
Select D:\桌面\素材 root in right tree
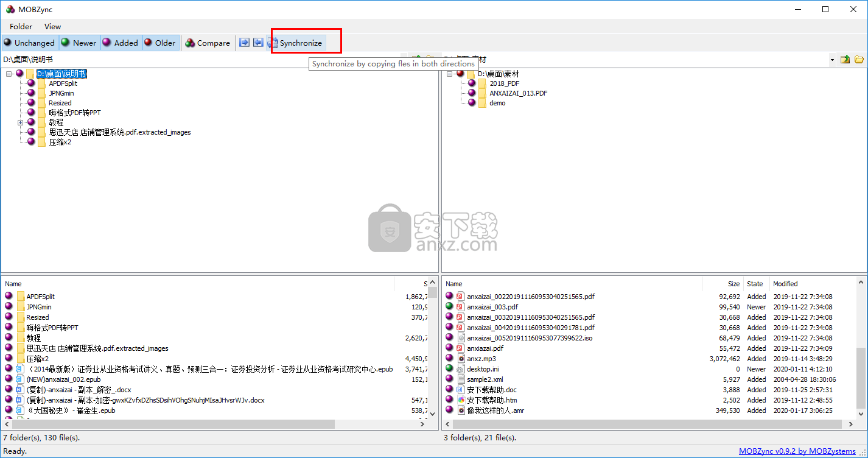(x=498, y=74)
